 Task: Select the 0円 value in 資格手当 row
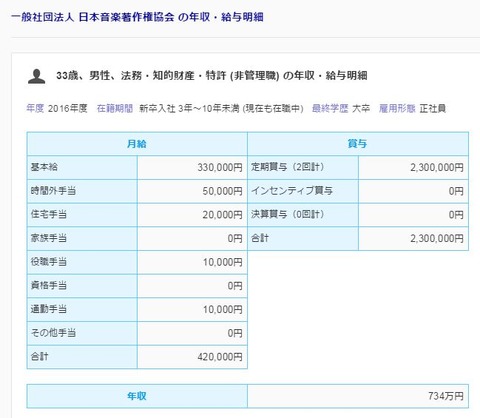click(x=235, y=286)
